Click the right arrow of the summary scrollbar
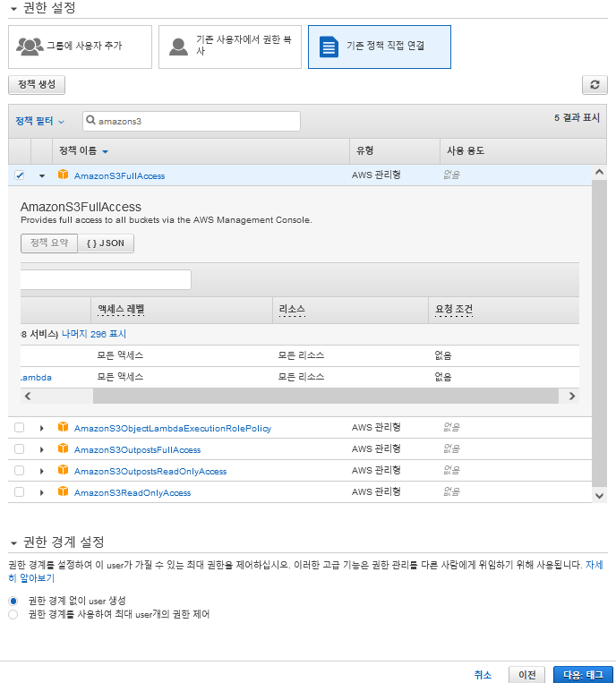Screen dimensions: 616x683 572,396
